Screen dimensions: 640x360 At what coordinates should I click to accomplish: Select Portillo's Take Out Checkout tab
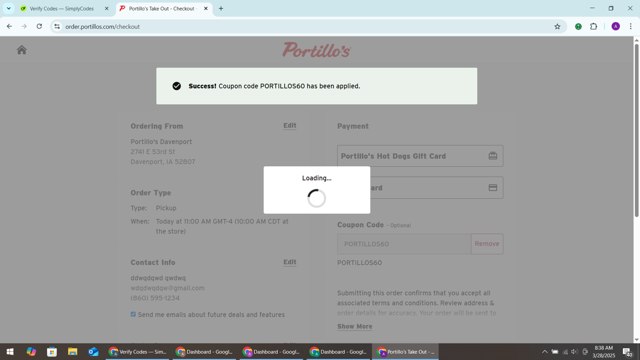click(162, 8)
